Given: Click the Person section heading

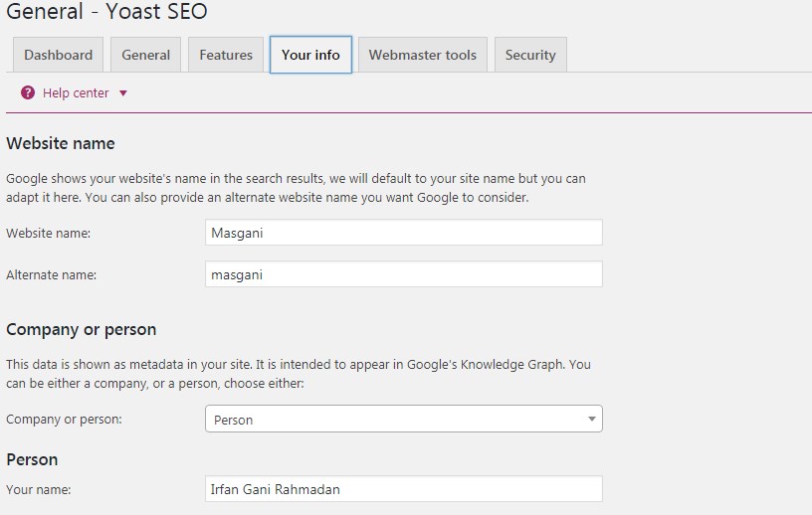Looking at the screenshot, I should [x=32, y=459].
